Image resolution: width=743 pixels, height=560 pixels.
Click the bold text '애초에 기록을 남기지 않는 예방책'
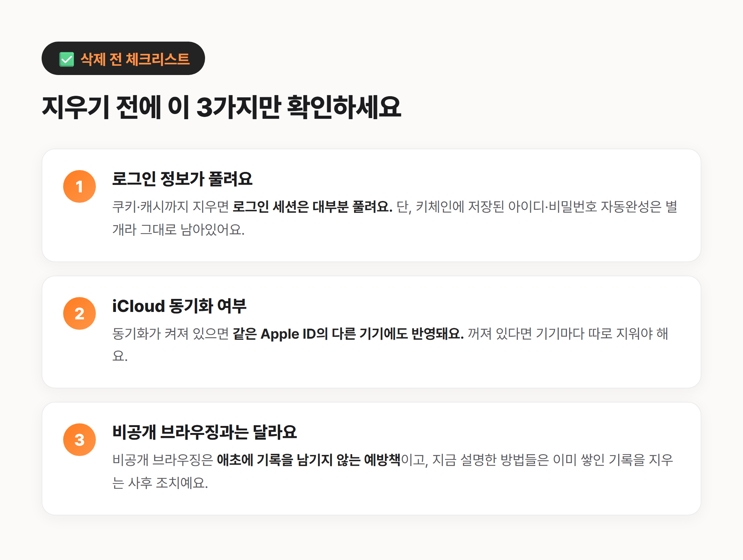[x=309, y=460]
